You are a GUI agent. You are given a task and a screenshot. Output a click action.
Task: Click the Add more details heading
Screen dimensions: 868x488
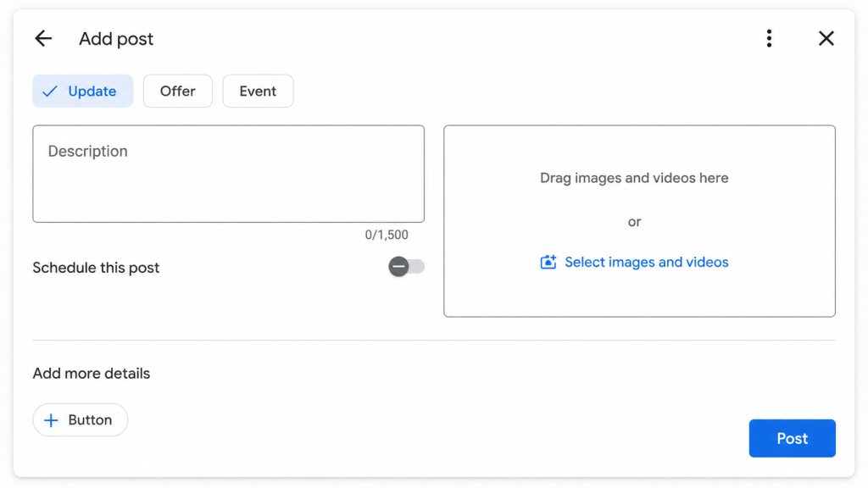point(92,374)
